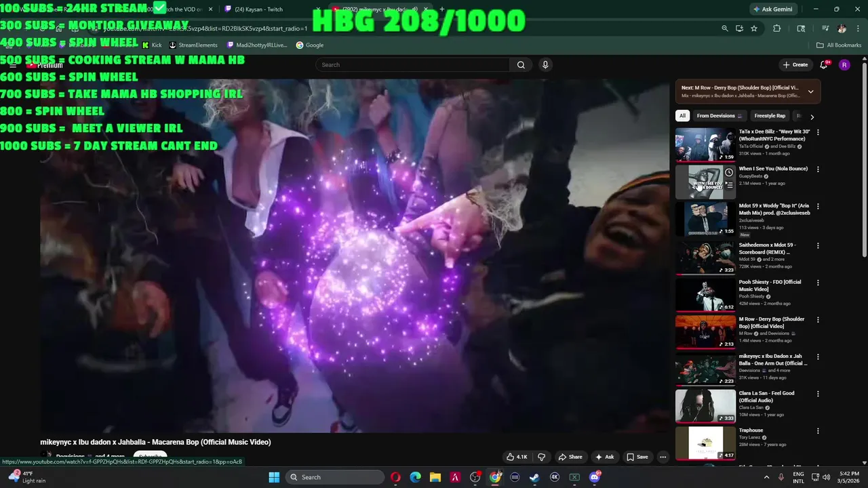Open more actions ellipsis under video
Viewport: 868px width, 488px height.
click(663, 457)
